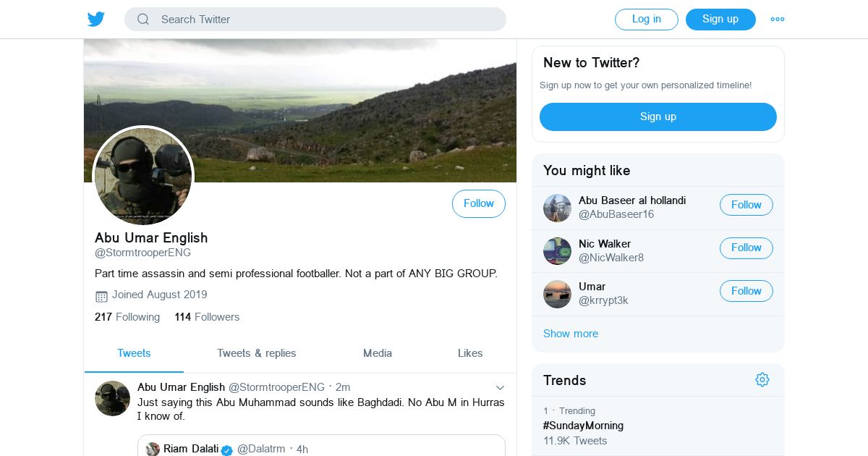Click Abu Baseer al hollandi's avatar
The image size is (868, 456).
click(558, 208)
